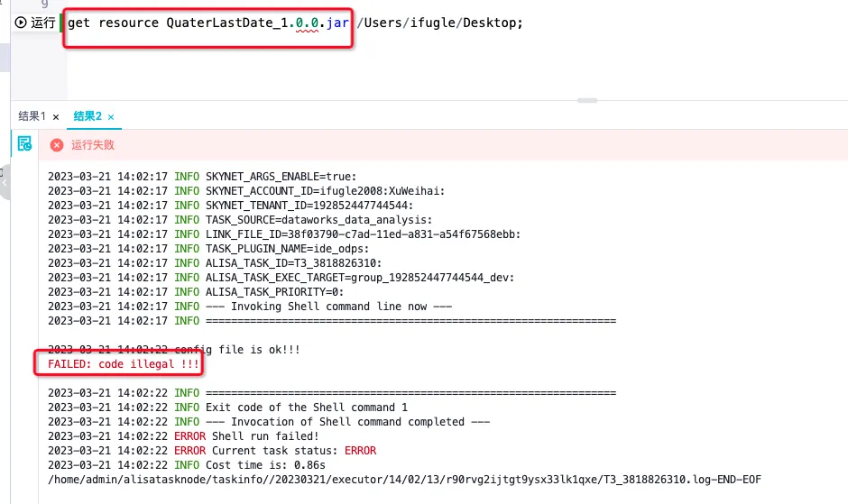Click the ERROR Shell run failed log line
Image resolution: width=848 pixels, height=504 pixels.
[183, 435]
